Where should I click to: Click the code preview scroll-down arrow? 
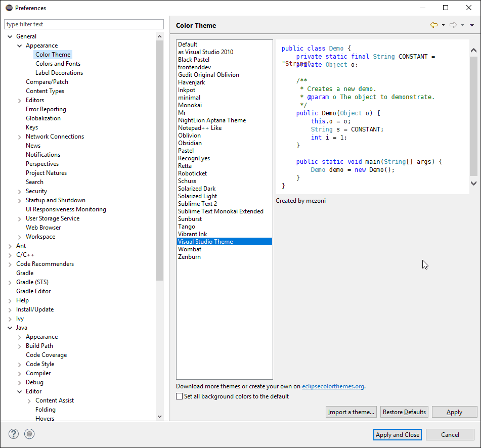473,183
